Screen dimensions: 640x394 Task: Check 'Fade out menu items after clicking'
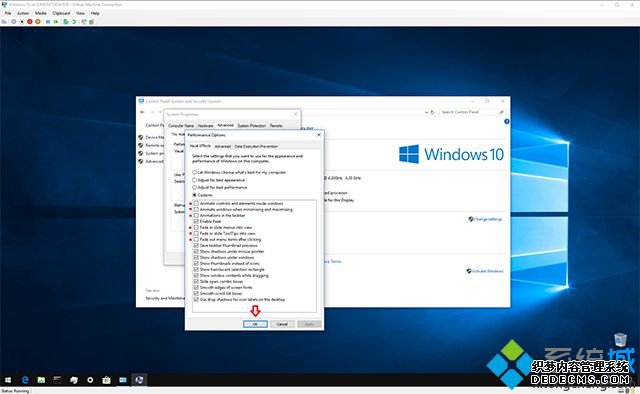coord(196,239)
